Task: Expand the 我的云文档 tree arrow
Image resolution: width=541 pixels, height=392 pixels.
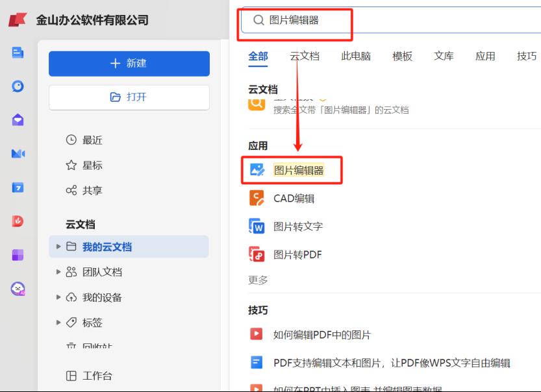Action: 58,247
